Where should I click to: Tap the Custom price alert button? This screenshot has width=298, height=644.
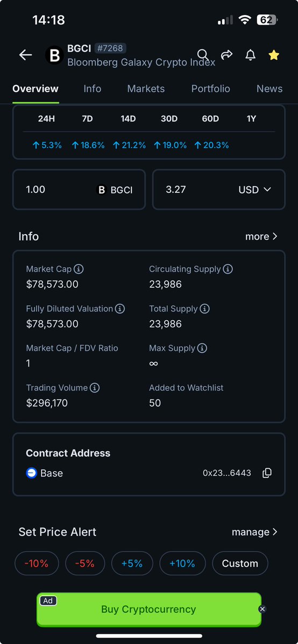point(240,563)
